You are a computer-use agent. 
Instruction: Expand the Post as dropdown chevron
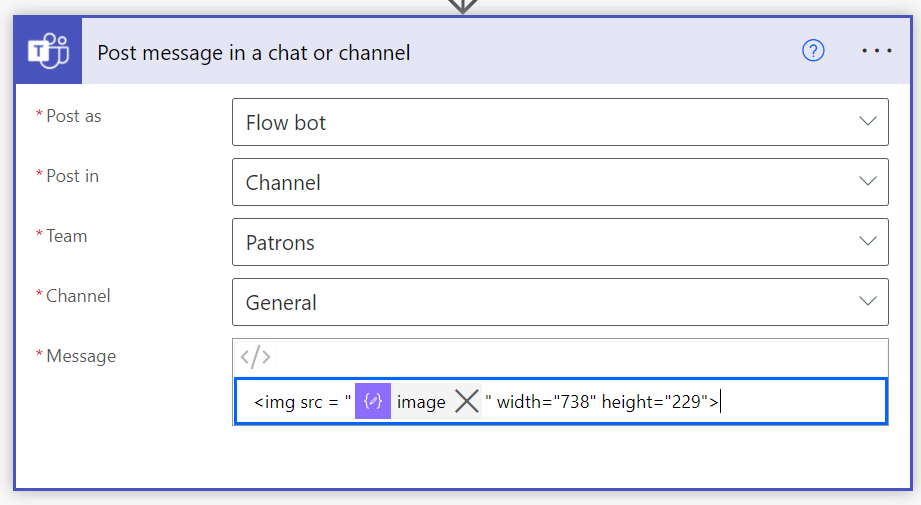[x=866, y=122]
